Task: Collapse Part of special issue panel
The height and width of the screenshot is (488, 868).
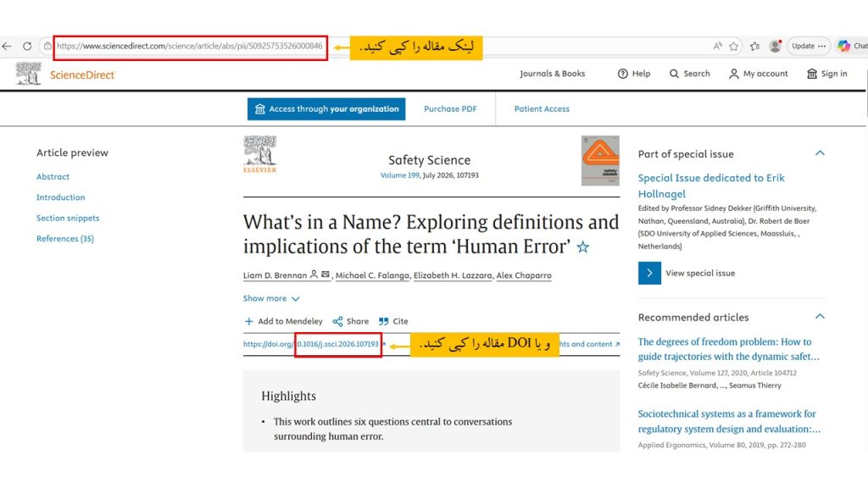Action: [x=820, y=153]
